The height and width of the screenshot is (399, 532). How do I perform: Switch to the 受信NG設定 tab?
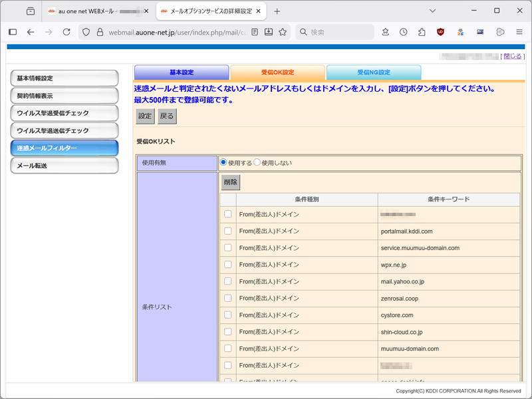click(374, 72)
